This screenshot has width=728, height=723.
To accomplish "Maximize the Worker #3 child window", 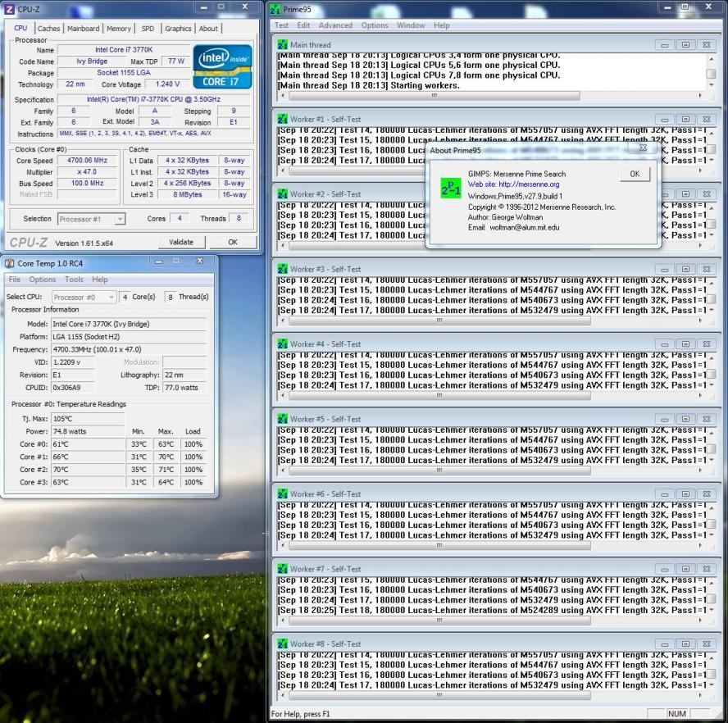I will [685, 270].
